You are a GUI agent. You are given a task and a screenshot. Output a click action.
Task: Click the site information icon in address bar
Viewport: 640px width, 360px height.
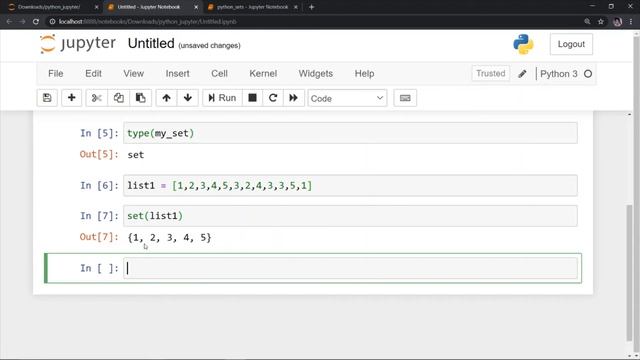click(52, 22)
